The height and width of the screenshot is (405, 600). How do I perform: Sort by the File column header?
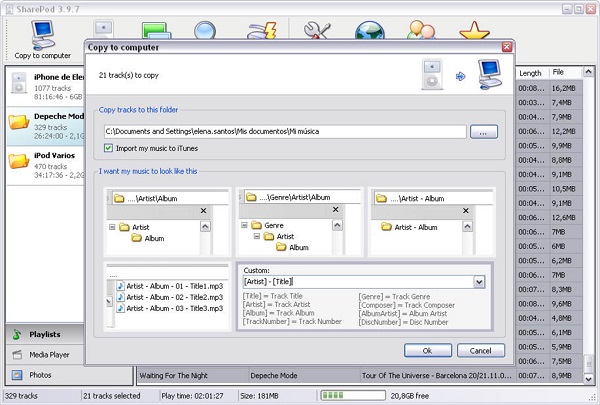(566, 72)
